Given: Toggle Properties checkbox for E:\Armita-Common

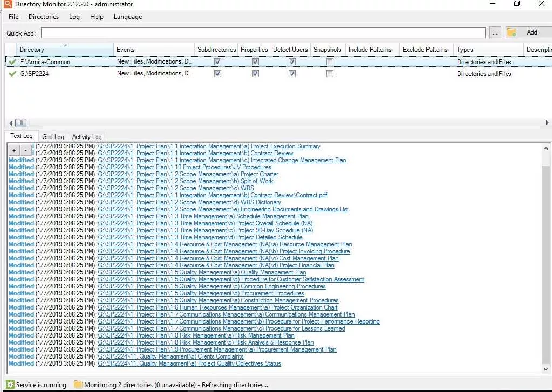Looking at the screenshot, I should point(256,62).
